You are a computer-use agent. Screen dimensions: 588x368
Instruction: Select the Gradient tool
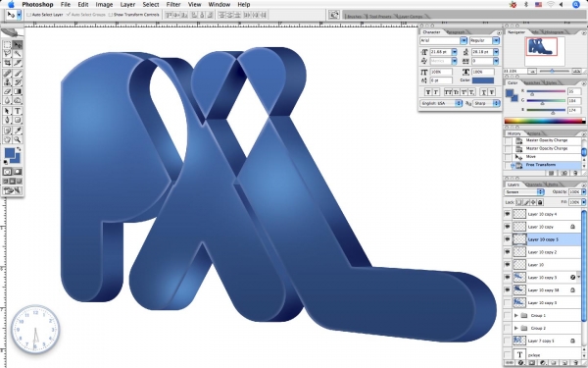18,91
